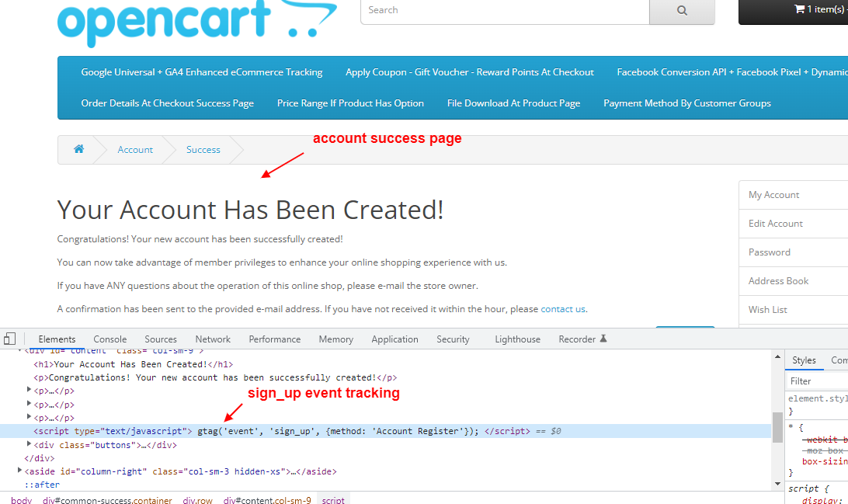The height and width of the screenshot is (504, 848).
Task: Expand the aside#column-right node
Action: (x=20, y=471)
